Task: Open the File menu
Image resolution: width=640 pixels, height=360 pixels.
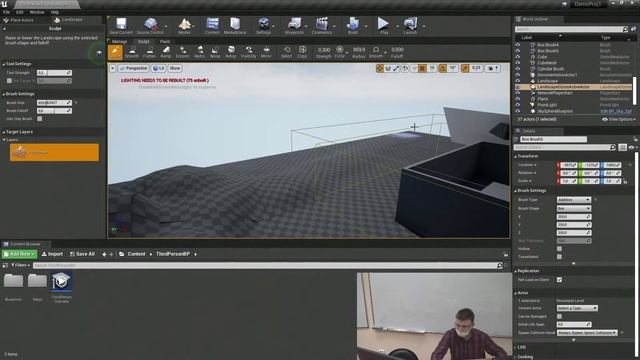Action: point(7,12)
